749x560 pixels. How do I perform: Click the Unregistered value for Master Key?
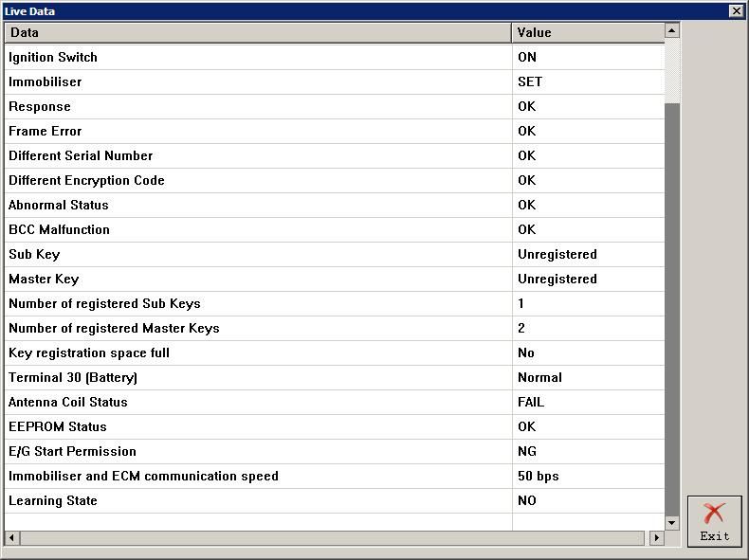(557, 279)
